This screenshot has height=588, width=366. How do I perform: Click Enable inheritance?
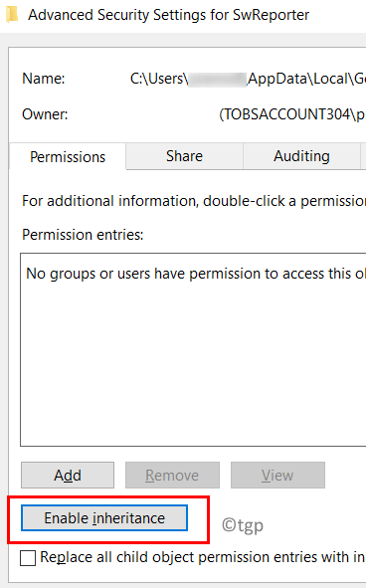[104, 518]
